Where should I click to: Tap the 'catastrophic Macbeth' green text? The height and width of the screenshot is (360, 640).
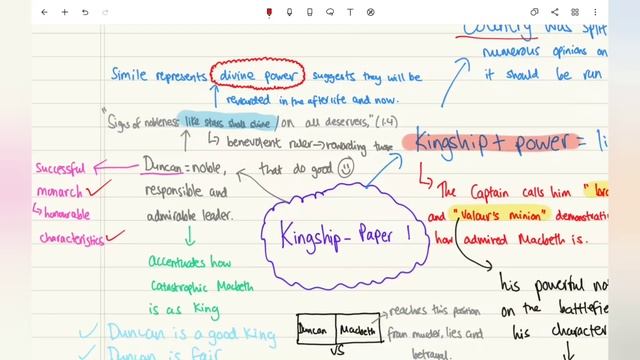coord(202,286)
